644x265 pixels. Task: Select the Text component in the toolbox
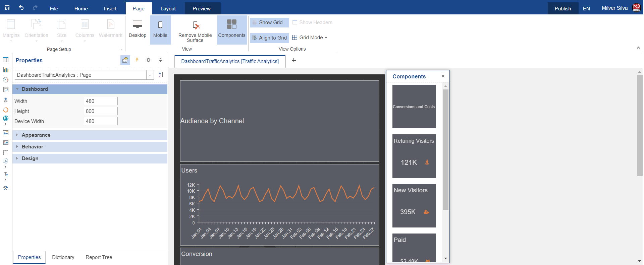click(x=6, y=143)
